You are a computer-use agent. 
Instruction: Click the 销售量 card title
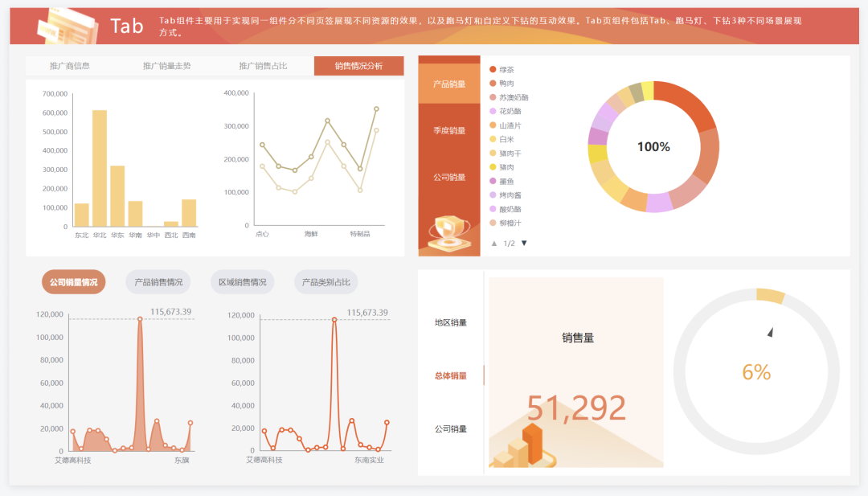pyautogui.click(x=578, y=338)
